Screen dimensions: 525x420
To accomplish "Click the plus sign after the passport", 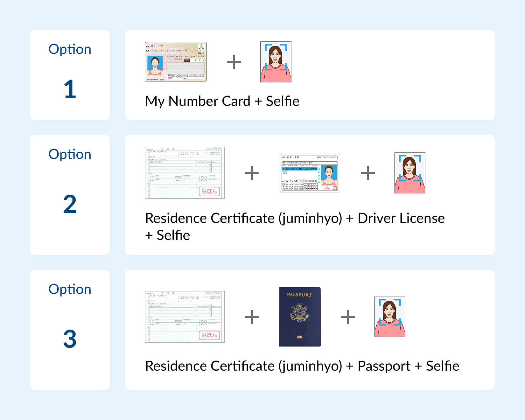I will (x=347, y=317).
